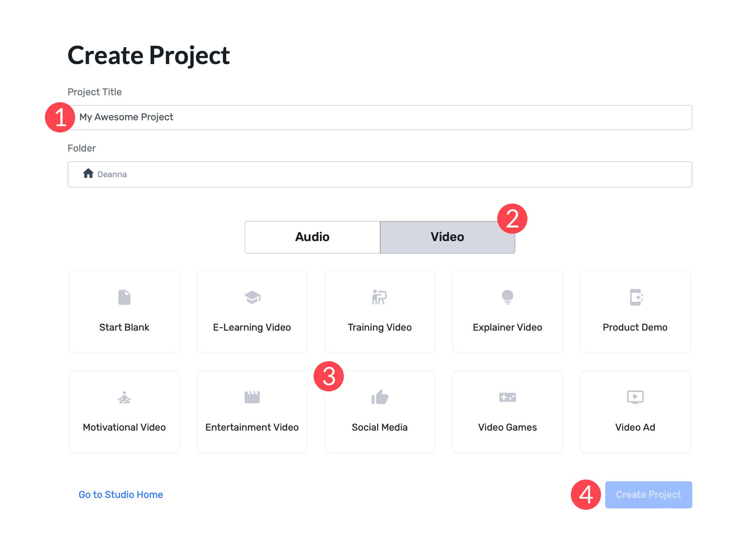Click the Training Video presenter icon
The image size is (756, 554).
(379, 297)
